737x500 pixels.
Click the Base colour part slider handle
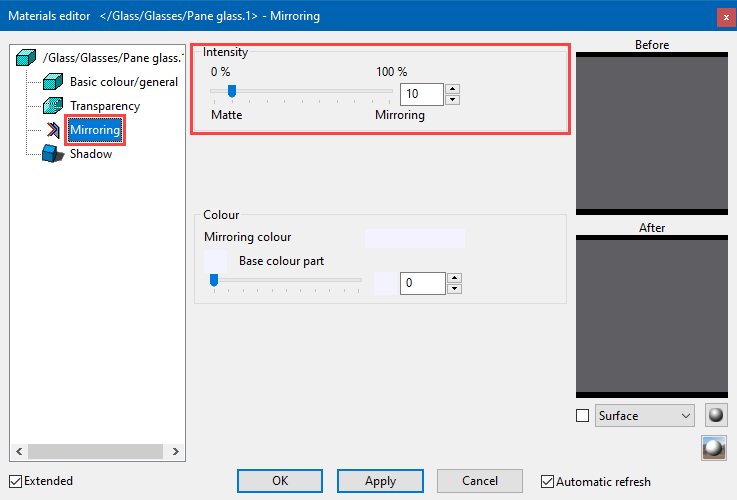point(214,280)
